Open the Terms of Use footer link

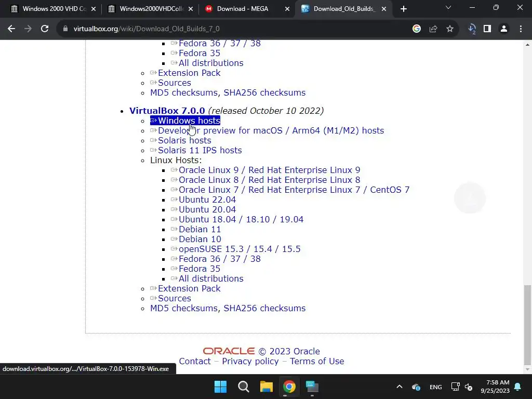[317, 361]
